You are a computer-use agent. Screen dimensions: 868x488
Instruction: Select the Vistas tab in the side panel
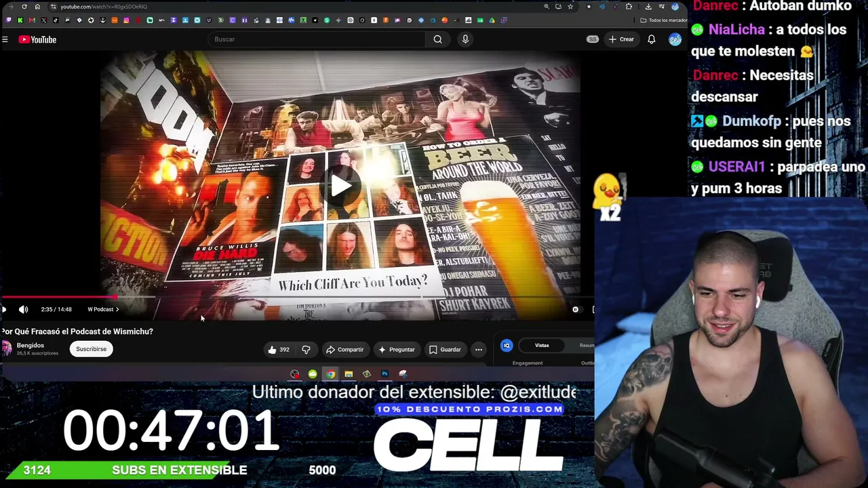[542, 346]
